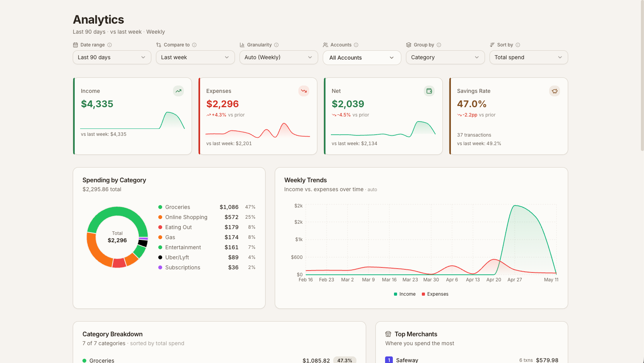Open the Accounts info icon
This screenshot has width=644, height=363.
356,45
